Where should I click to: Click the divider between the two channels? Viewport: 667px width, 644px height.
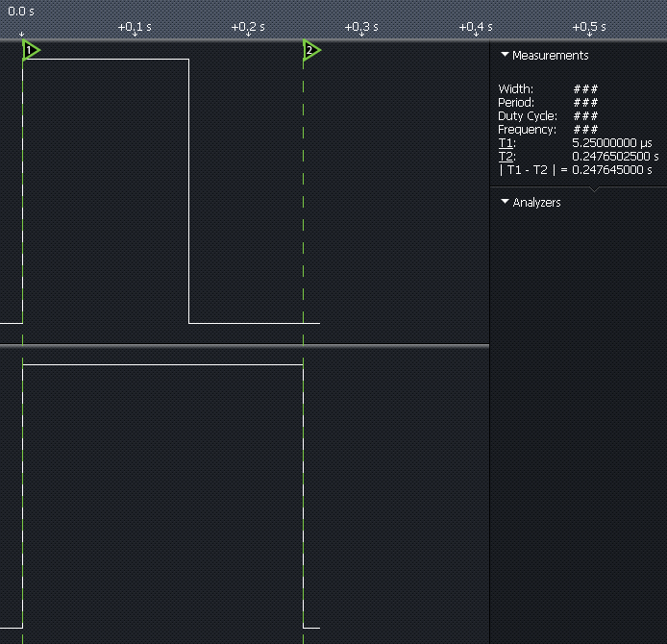(x=244, y=346)
